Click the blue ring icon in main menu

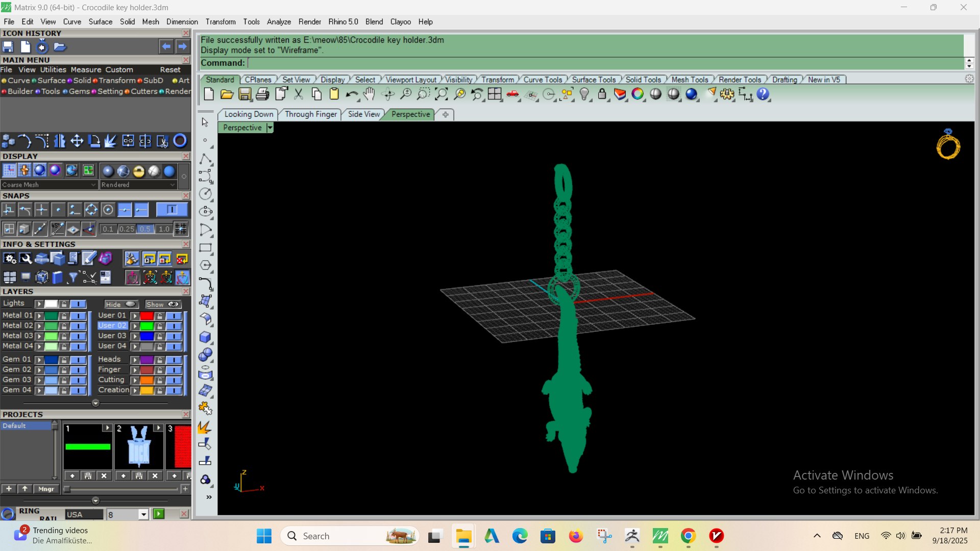click(180, 141)
